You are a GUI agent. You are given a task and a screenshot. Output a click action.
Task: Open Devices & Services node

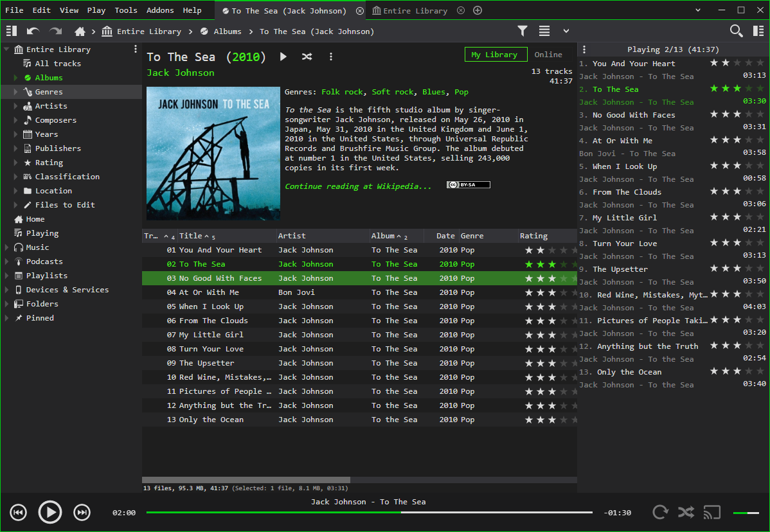[x=67, y=290]
